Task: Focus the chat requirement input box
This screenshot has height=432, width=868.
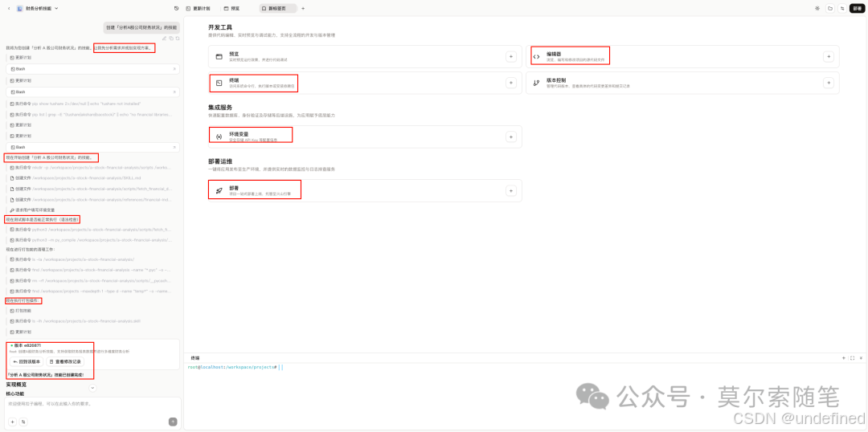Action: coord(92,406)
